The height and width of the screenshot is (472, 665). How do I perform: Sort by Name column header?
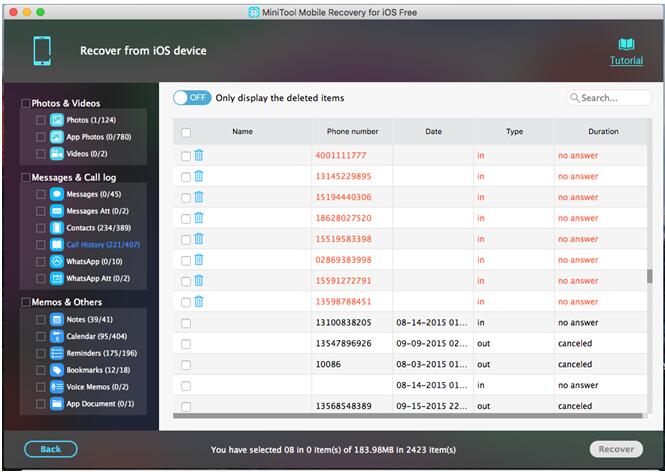(243, 131)
